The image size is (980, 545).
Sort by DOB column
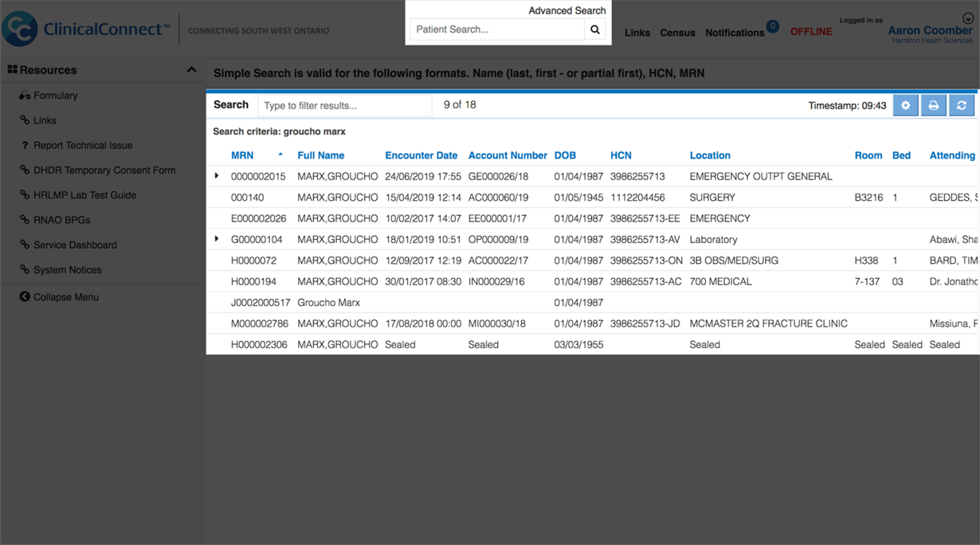[x=565, y=155]
